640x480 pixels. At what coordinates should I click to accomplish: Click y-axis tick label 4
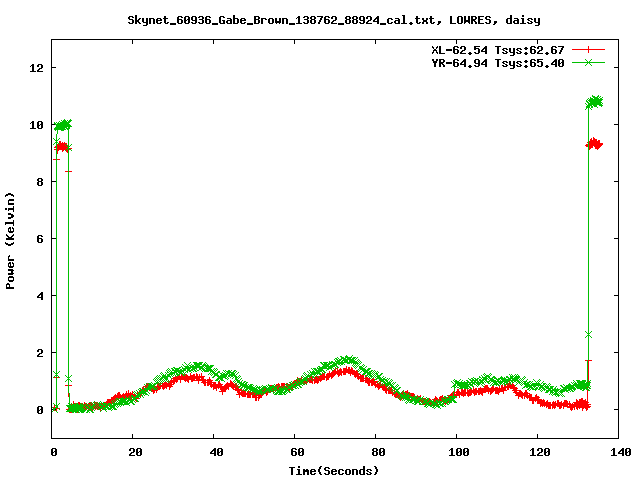pyautogui.click(x=40, y=296)
